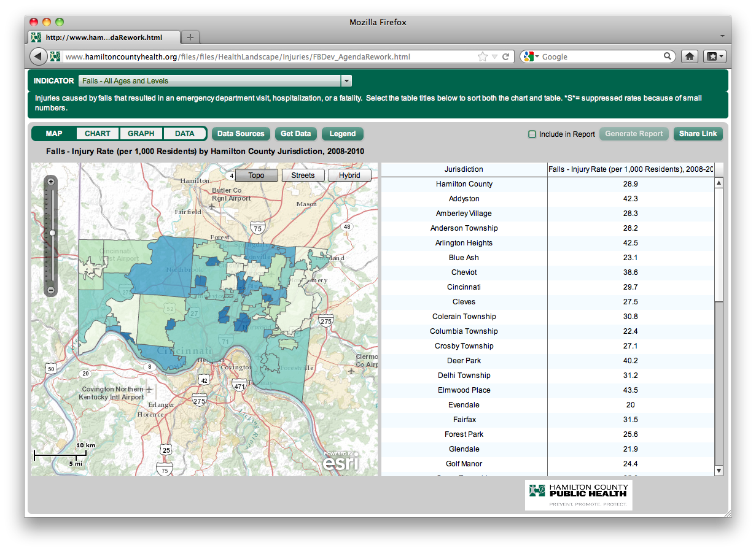Click the search magnifier icon
The width and height of the screenshot is (756, 551).
[x=668, y=56]
